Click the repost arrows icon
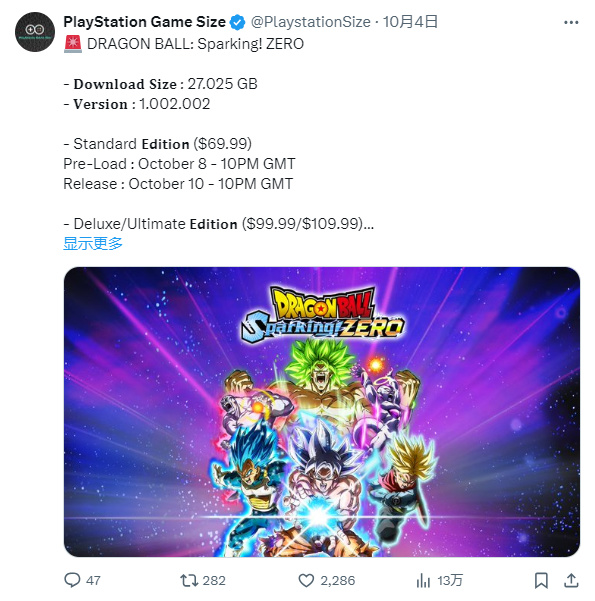Screen dimensions: 595x601 (189, 580)
